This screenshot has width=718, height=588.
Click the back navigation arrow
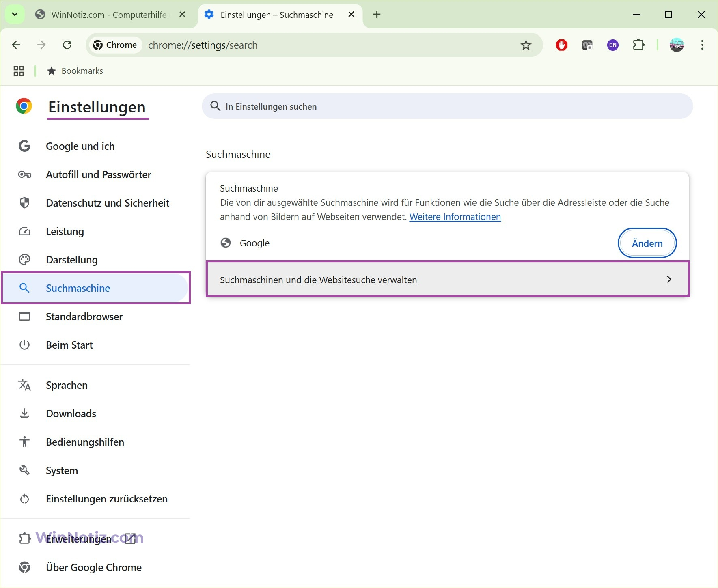coord(16,45)
